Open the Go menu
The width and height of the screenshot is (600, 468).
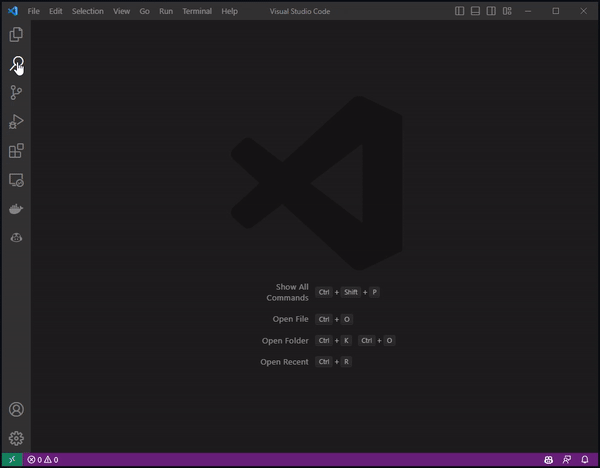144,11
